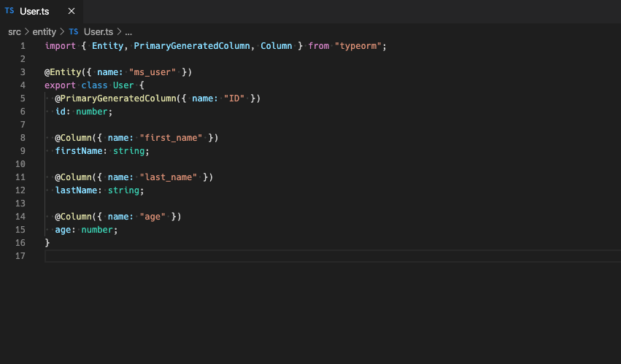Open the src breadcrumb folder

pyautogui.click(x=15, y=31)
